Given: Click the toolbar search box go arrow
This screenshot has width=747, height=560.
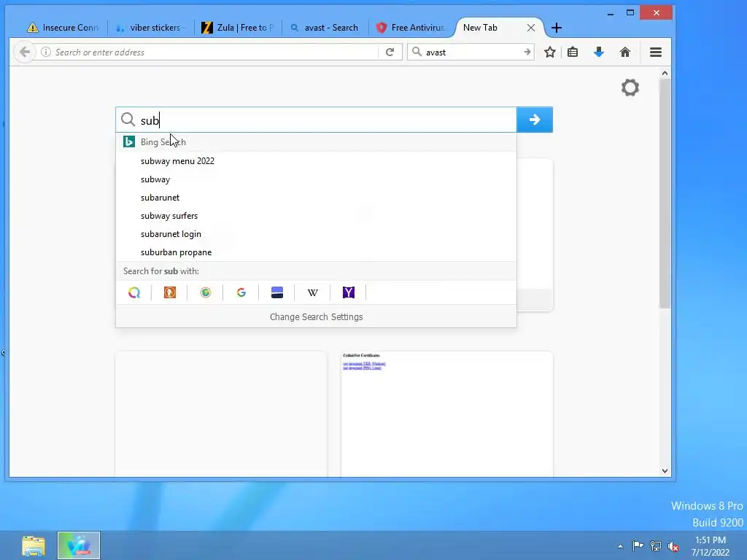Looking at the screenshot, I should (x=527, y=52).
